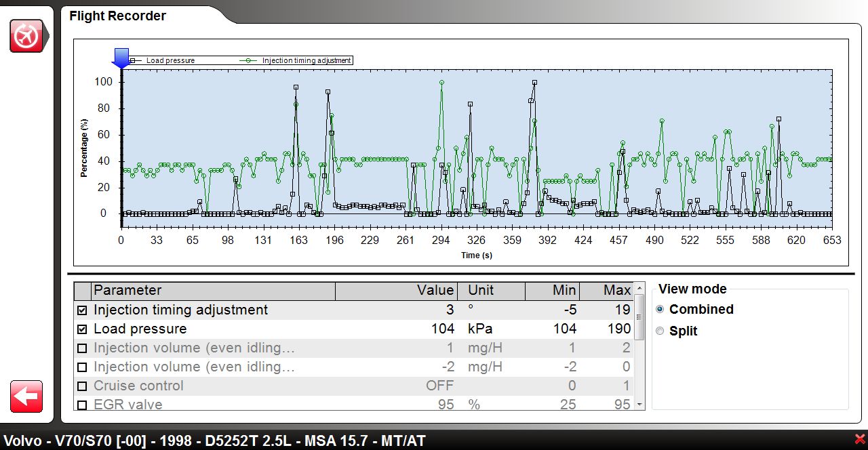Click the Value column header
Image resolution: width=868 pixels, height=450 pixels.
[x=396, y=291]
